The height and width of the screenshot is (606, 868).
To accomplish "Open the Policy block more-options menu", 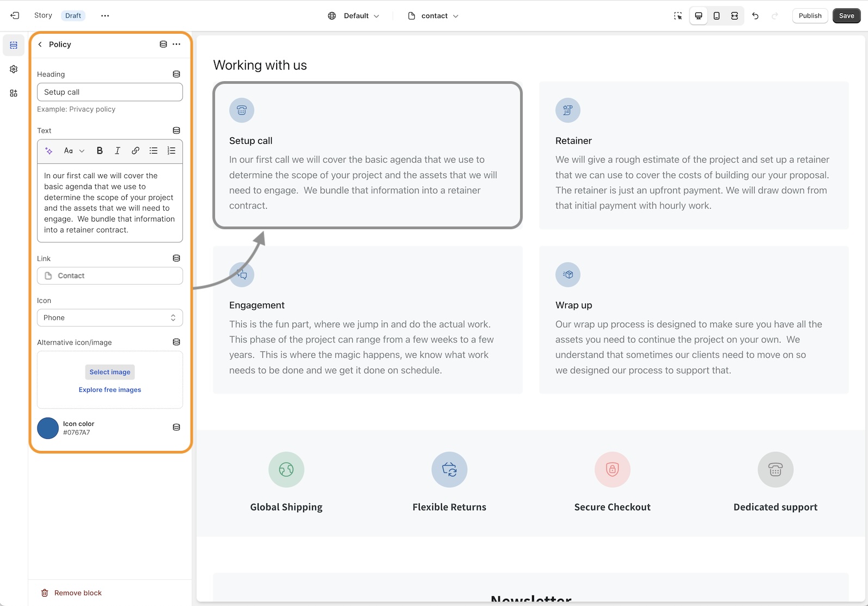I will [x=176, y=44].
